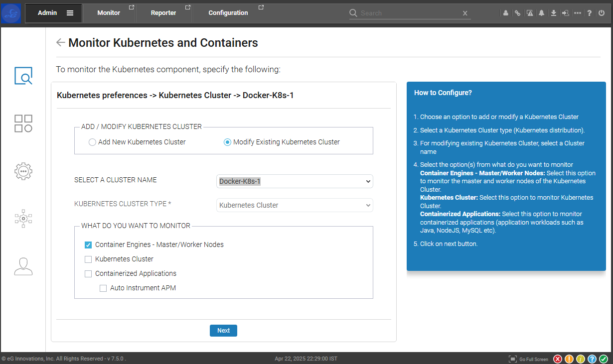The height and width of the screenshot is (364, 613).
Task: Click the back arrow beside page title
Action: click(x=61, y=42)
